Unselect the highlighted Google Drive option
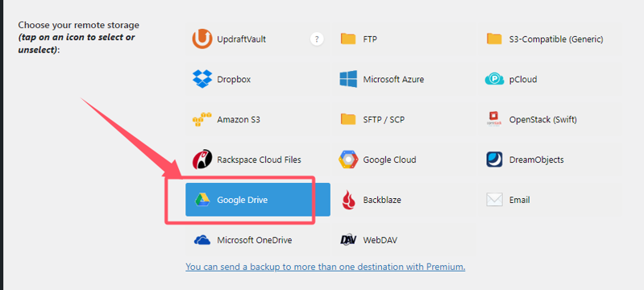Image resolution: width=644 pixels, height=290 pixels. coord(258,200)
